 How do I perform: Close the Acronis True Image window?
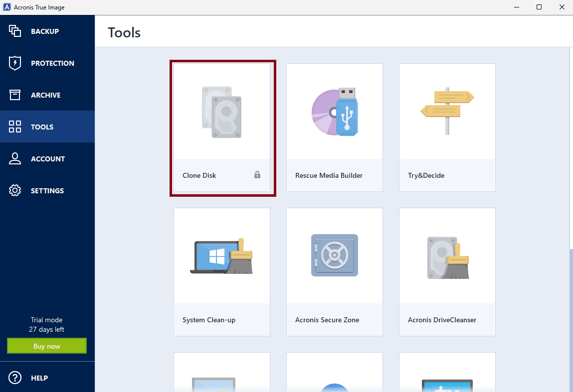pyautogui.click(x=562, y=7)
